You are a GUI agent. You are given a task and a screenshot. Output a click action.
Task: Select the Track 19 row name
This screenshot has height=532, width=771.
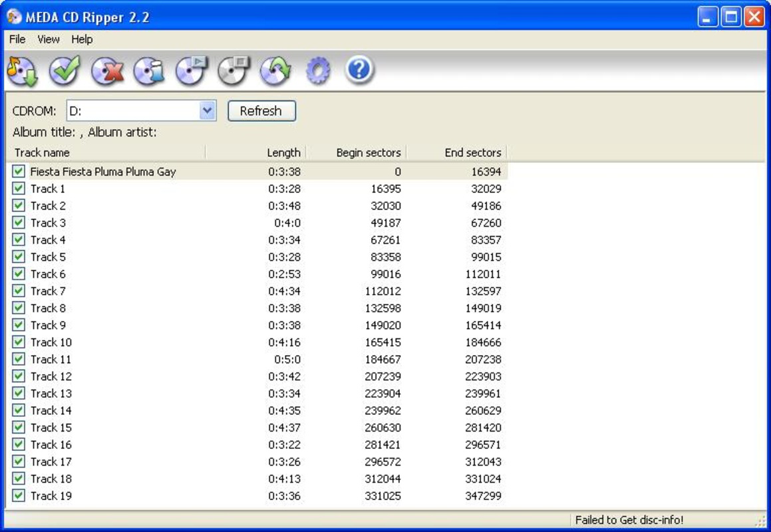51,495
